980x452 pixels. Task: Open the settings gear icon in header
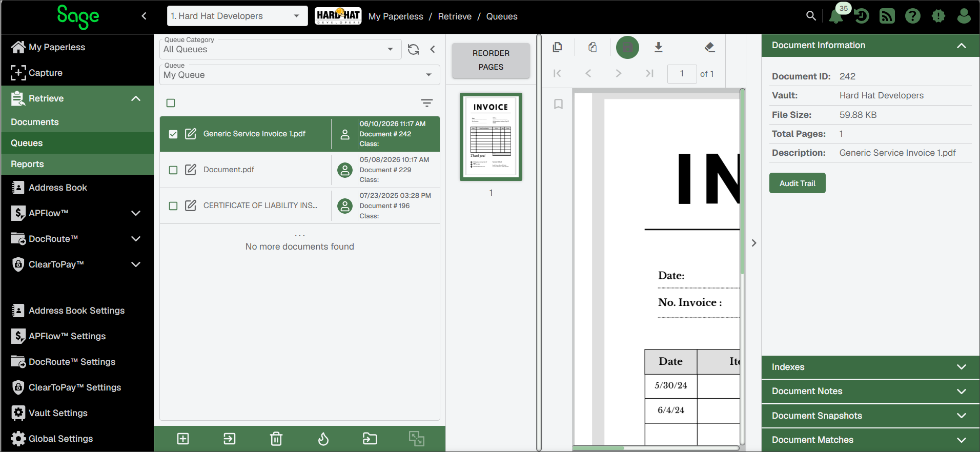(x=938, y=16)
